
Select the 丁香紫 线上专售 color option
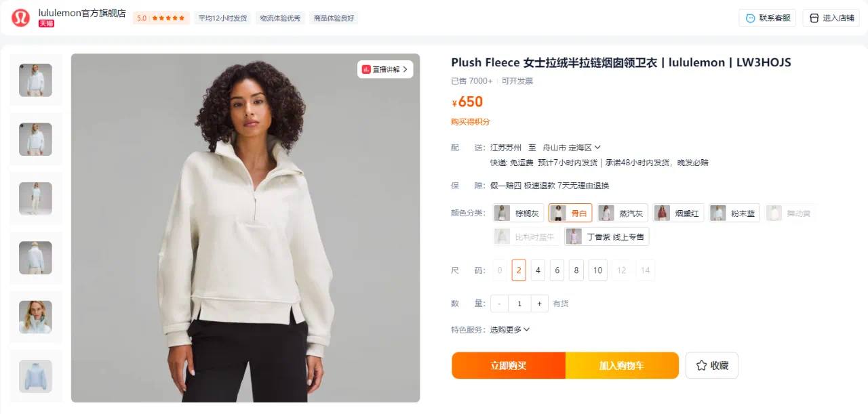(606, 236)
